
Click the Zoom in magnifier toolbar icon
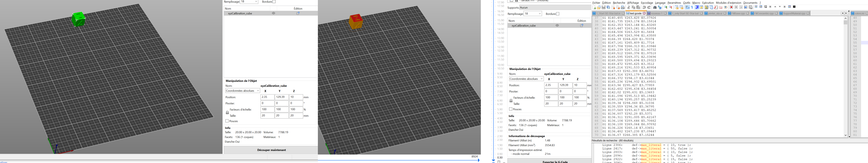coord(666,7)
